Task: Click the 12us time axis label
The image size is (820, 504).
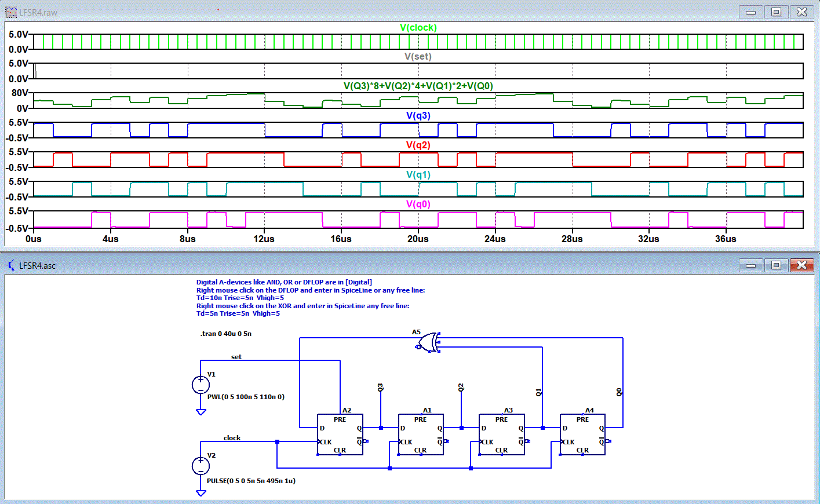Action: pyautogui.click(x=264, y=239)
